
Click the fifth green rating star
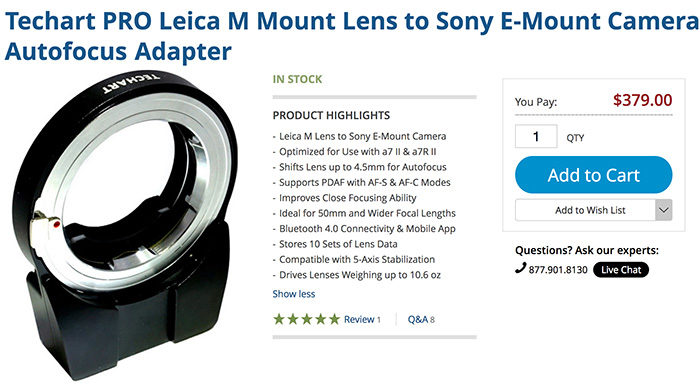pyautogui.click(x=334, y=319)
